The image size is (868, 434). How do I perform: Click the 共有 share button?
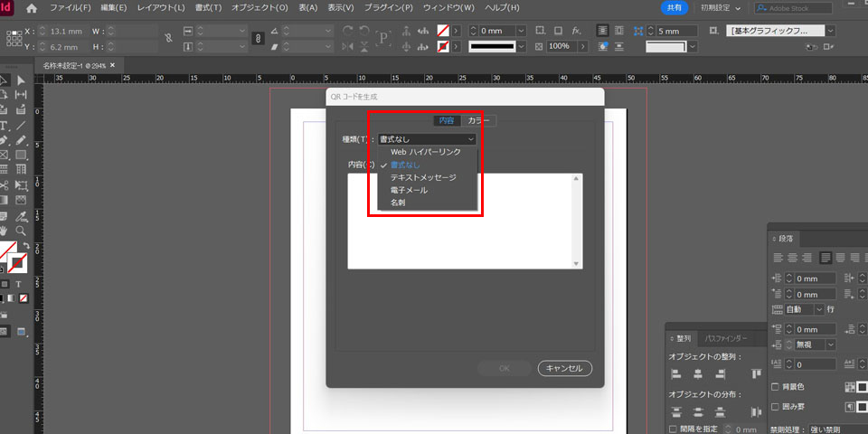(674, 8)
